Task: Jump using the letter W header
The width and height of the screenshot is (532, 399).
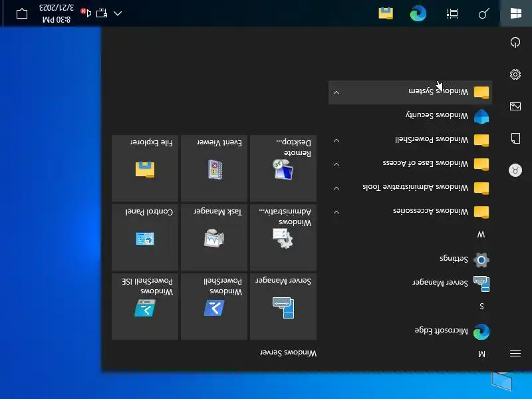Action: [x=481, y=235]
